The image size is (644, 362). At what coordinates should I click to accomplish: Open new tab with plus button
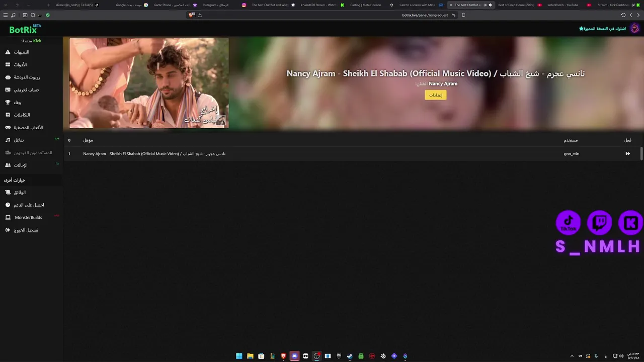[49, 5]
